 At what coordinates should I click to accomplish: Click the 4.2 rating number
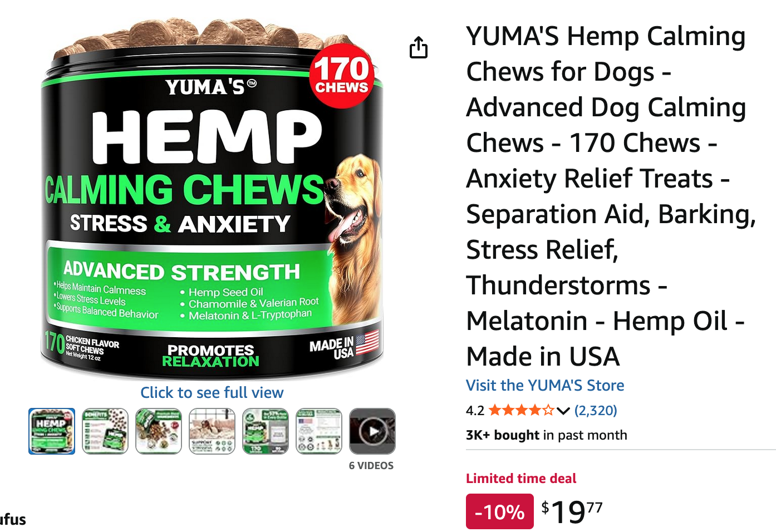[x=475, y=411]
